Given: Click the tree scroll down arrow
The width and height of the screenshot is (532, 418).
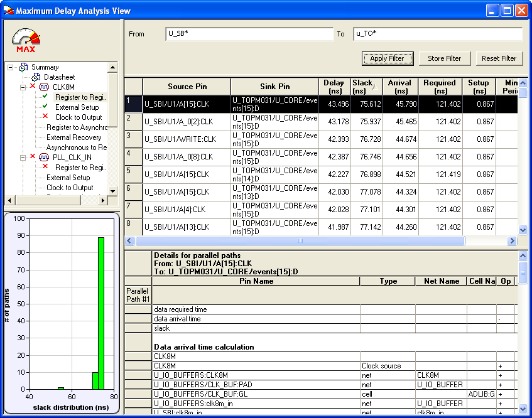Looking at the screenshot, I should [112, 191].
